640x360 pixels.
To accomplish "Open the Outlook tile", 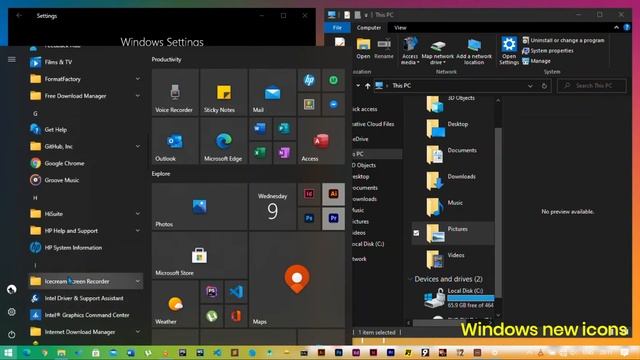I will [x=175, y=141].
